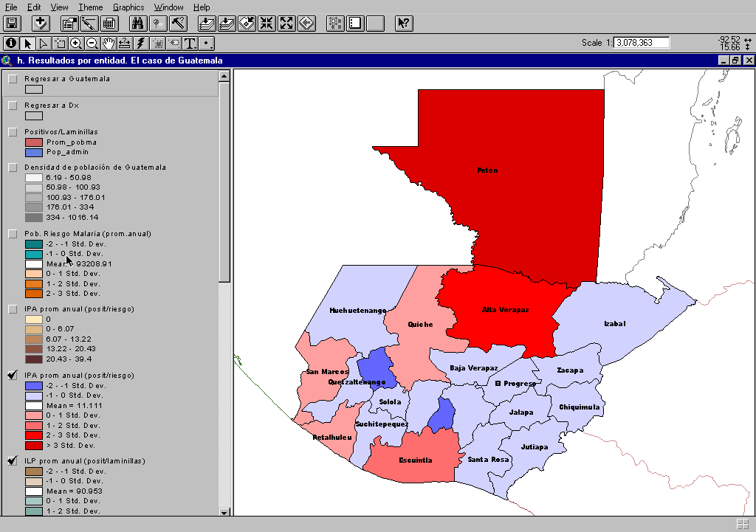Click the Find binoculars icon

tap(137, 23)
